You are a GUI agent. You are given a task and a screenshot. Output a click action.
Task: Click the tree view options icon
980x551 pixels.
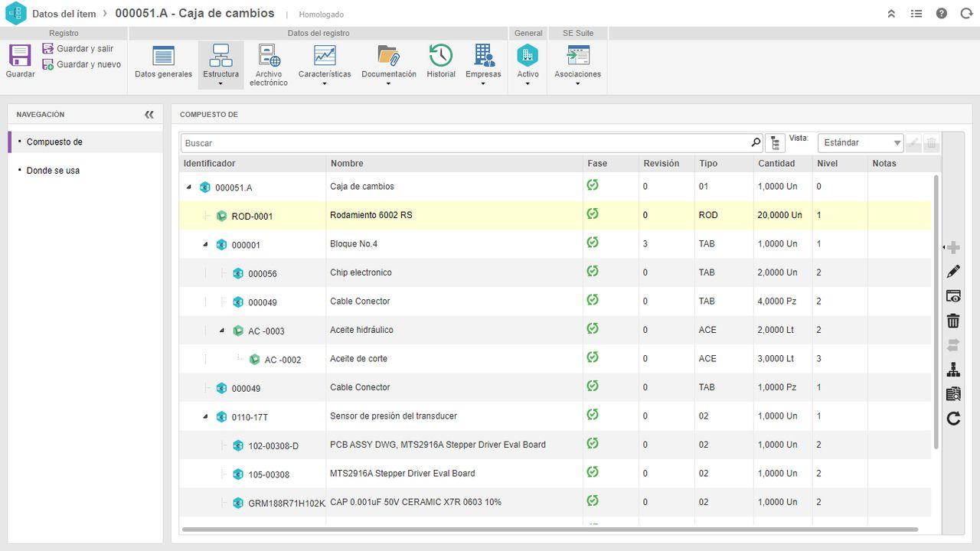pyautogui.click(x=776, y=143)
